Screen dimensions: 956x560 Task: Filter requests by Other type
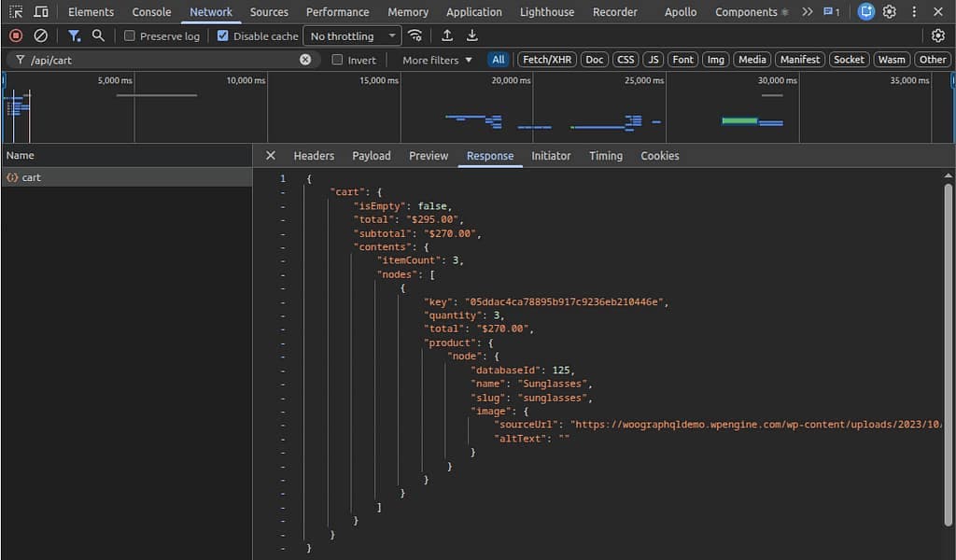(x=933, y=60)
